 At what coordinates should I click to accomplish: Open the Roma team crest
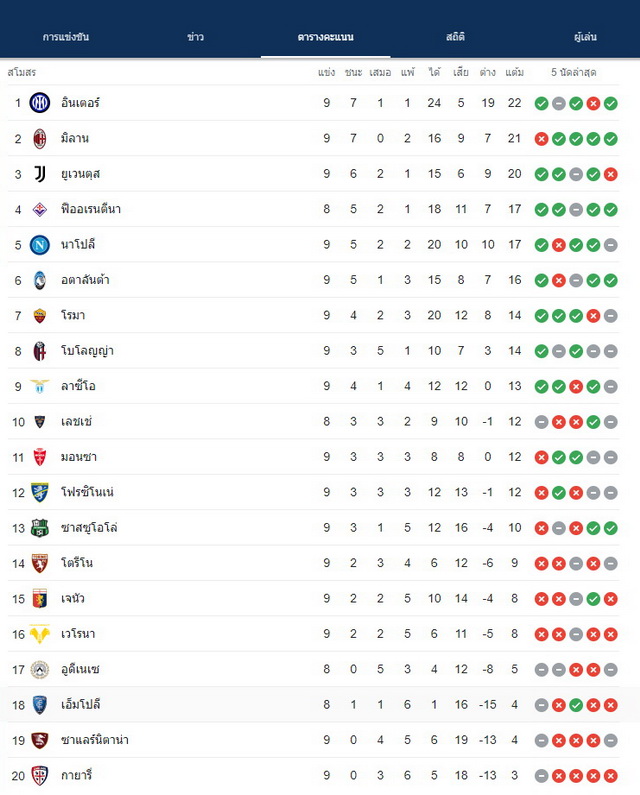pyautogui.click(x=40, y=315)
